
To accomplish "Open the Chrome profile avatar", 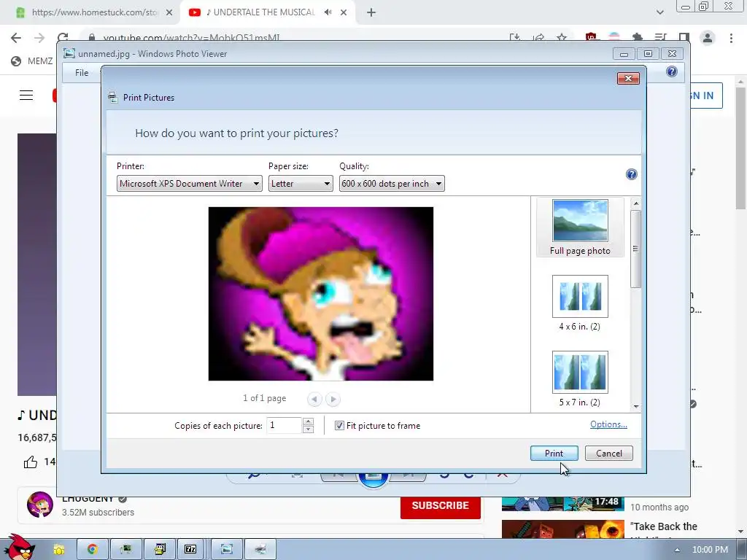I will [x=708, y=38].
